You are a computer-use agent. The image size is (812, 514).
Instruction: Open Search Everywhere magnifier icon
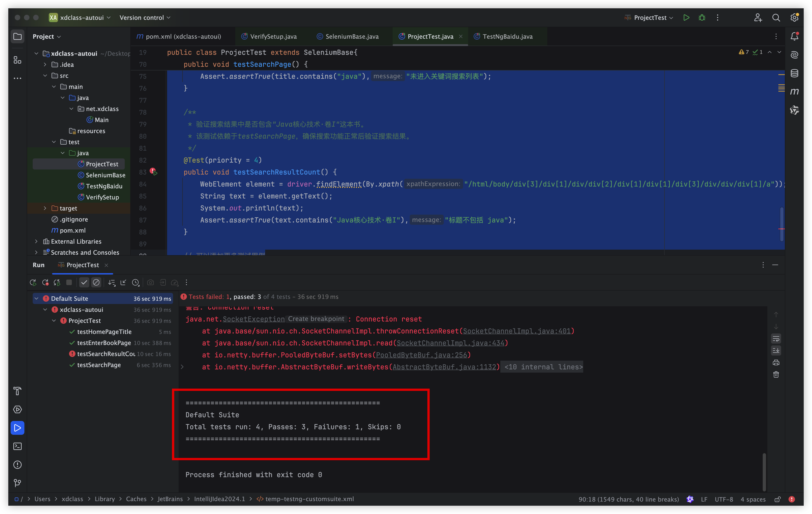[776, 18]
